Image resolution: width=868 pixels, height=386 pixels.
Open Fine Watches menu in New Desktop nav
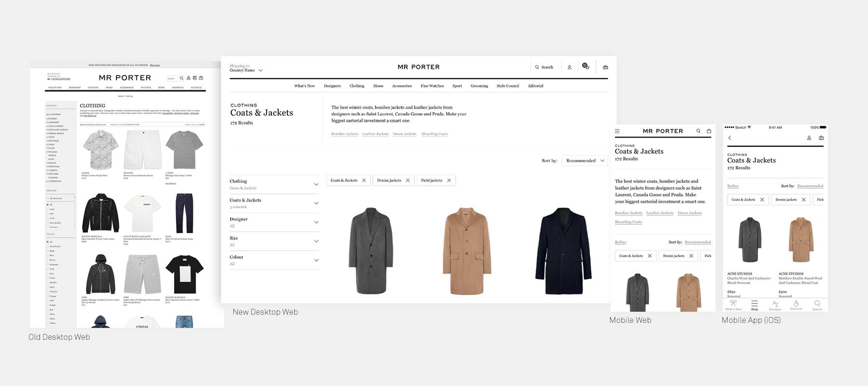pyautogui.click(x=432, y=86)
